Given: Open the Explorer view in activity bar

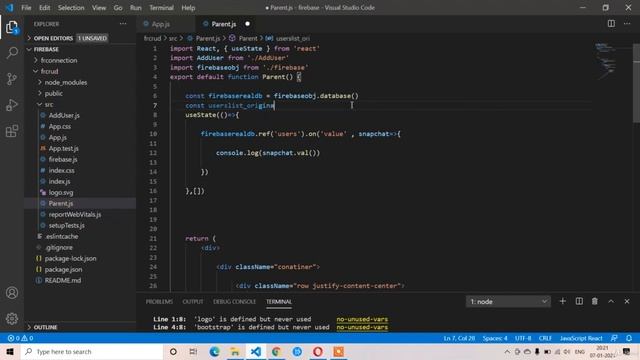Looking at the screenshot, I should 12,27.
